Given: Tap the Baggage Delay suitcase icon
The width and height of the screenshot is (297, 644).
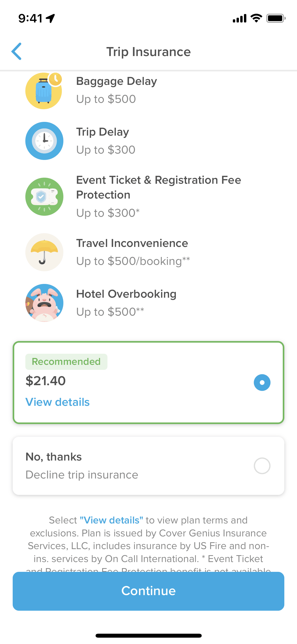Looking at the screenshot, I should 44,91.
